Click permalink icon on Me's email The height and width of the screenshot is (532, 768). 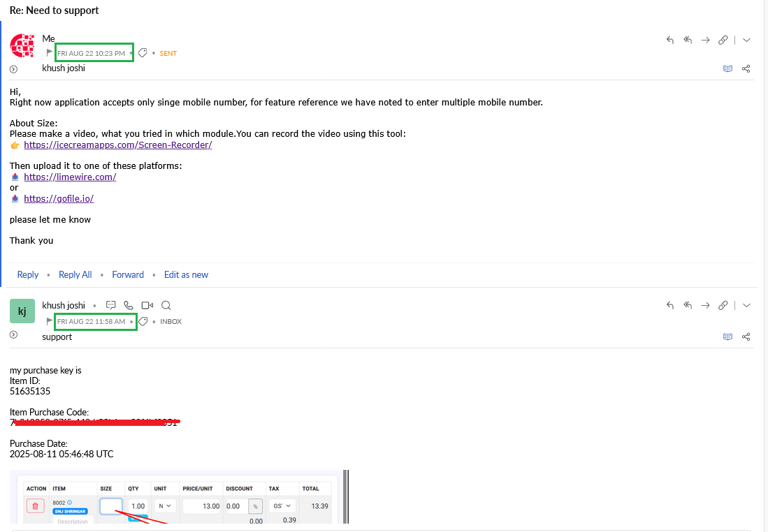tap(723, 40)
